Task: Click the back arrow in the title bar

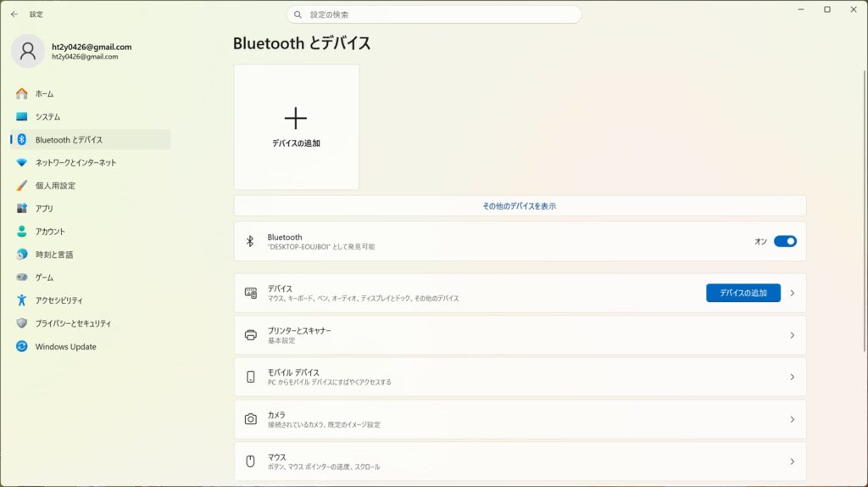Action: [x=14, y=14]
